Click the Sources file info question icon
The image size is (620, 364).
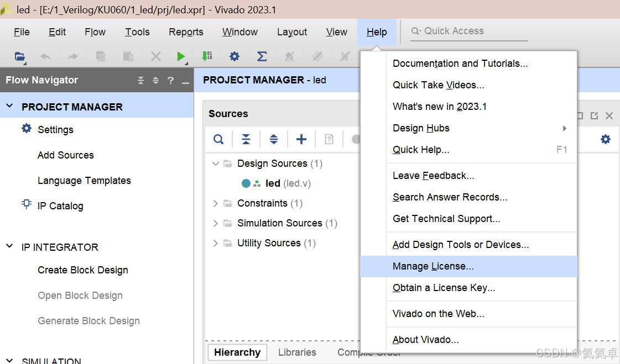[329, 139]
